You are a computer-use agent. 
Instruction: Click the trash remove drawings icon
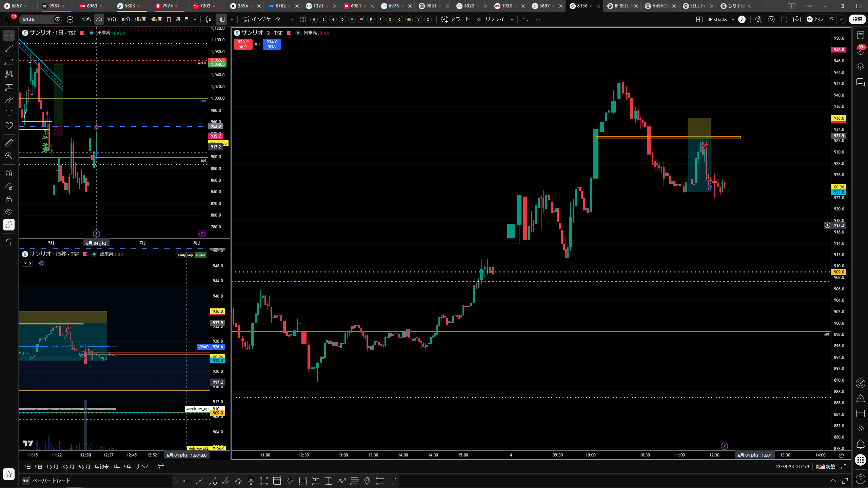(x=9, y=242)
